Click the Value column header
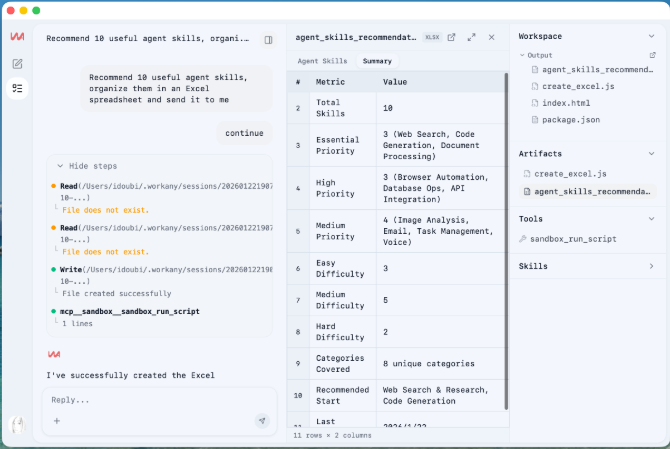Image resolution: width=670 pixels, height=449 pixels. [441, 82]
